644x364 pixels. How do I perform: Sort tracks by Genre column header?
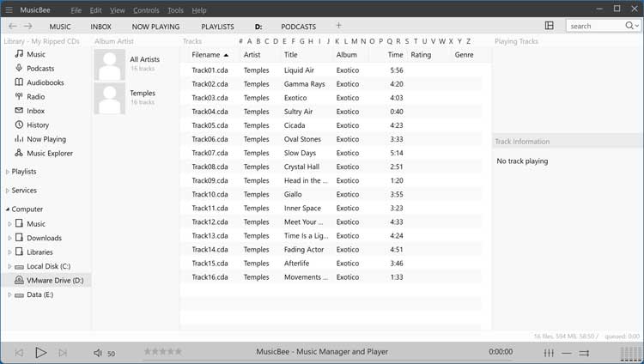(x=464, y=55)
